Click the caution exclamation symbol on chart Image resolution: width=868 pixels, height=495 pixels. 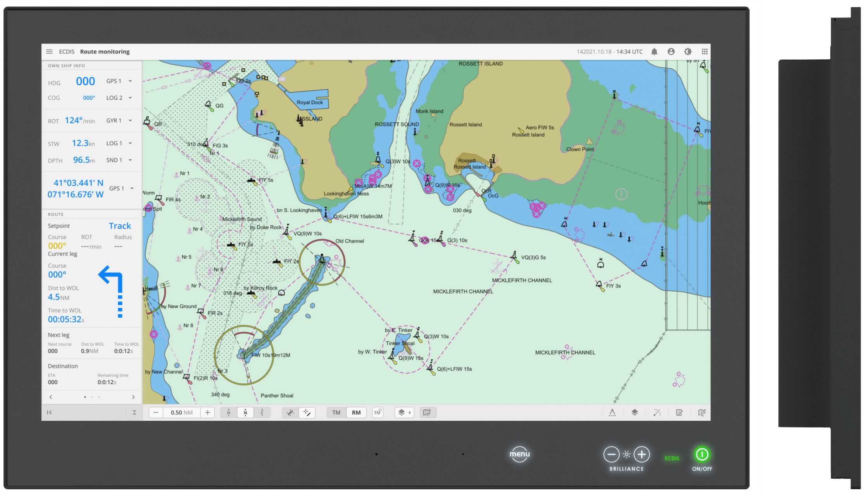point(621,194)
